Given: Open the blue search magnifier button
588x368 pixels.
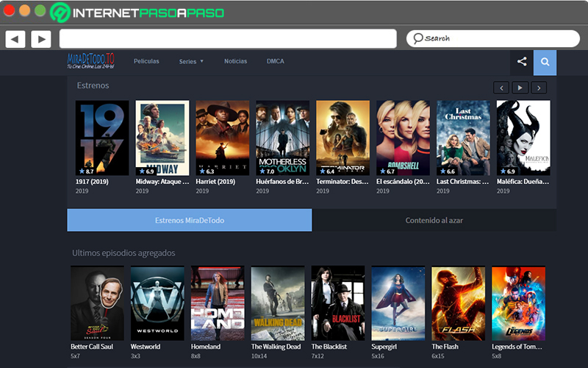Looking at the screenshot, I should click(545, 62).
